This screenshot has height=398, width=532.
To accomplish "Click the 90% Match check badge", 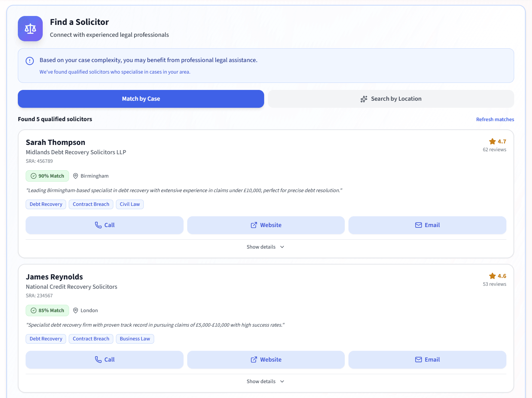I will [x=47, y=176].
